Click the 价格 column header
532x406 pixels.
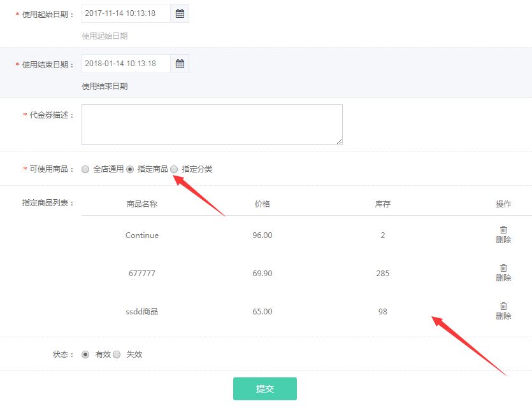click(x=262, y=204)
